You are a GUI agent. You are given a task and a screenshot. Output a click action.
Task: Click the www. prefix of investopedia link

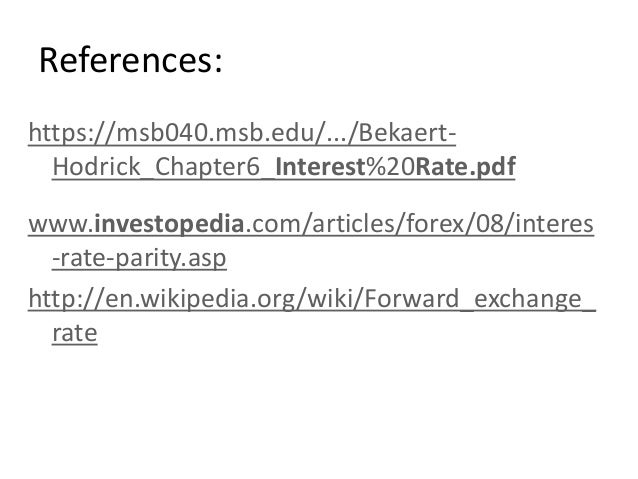coord(61,223)
